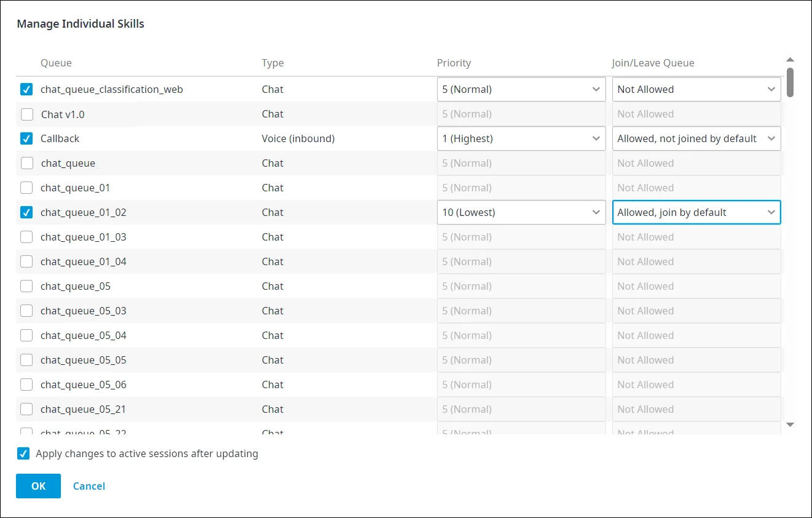Open Priority dropdown for chat_queue_classification_web
Viewport: 812px width, 518px height.
pyautogui.click(x=521, y=89)
